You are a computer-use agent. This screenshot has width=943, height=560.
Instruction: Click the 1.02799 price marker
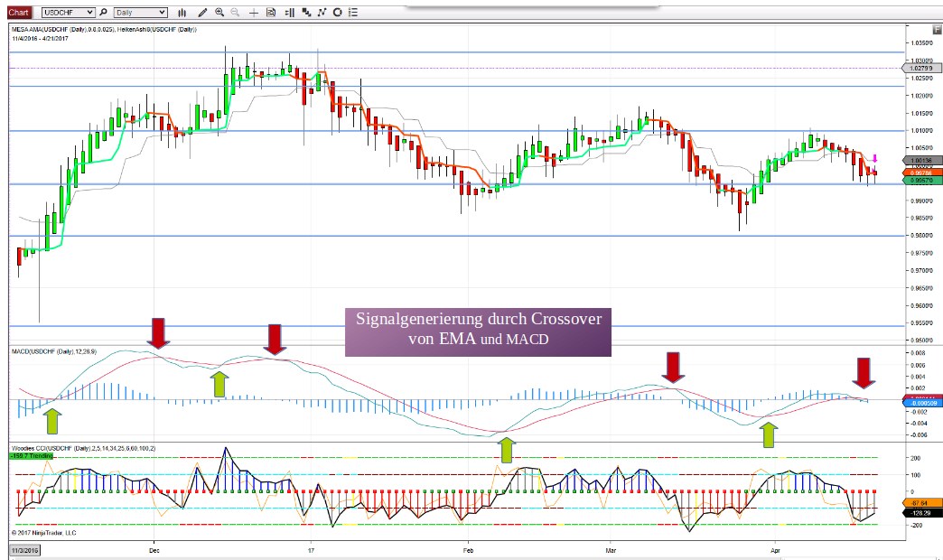point(921,69)
